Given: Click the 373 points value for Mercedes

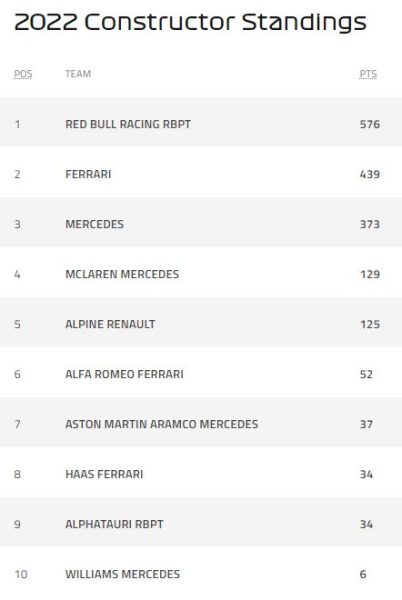Looking at the screenshot, I should (369, 224).
